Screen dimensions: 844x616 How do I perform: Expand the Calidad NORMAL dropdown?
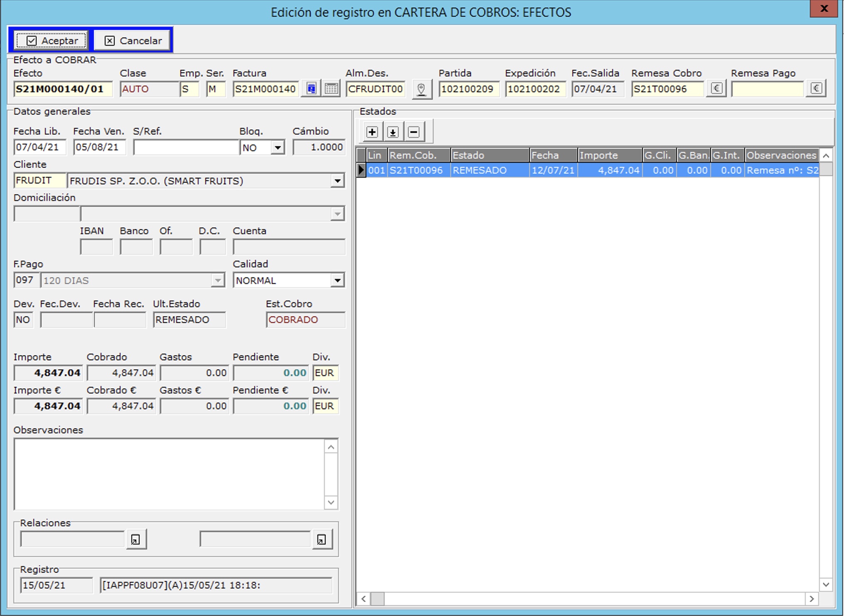337,281
